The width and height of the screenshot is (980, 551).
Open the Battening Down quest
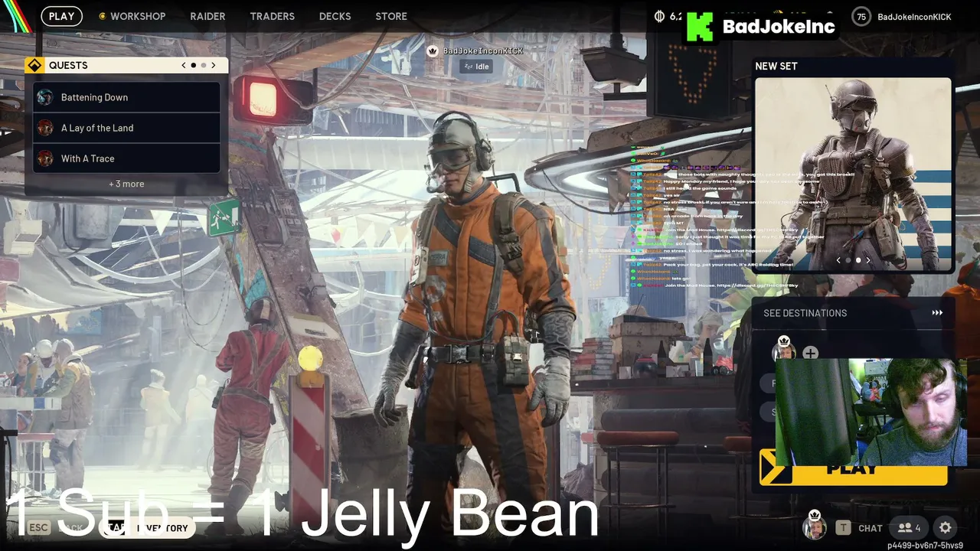(x=127, y=97)
